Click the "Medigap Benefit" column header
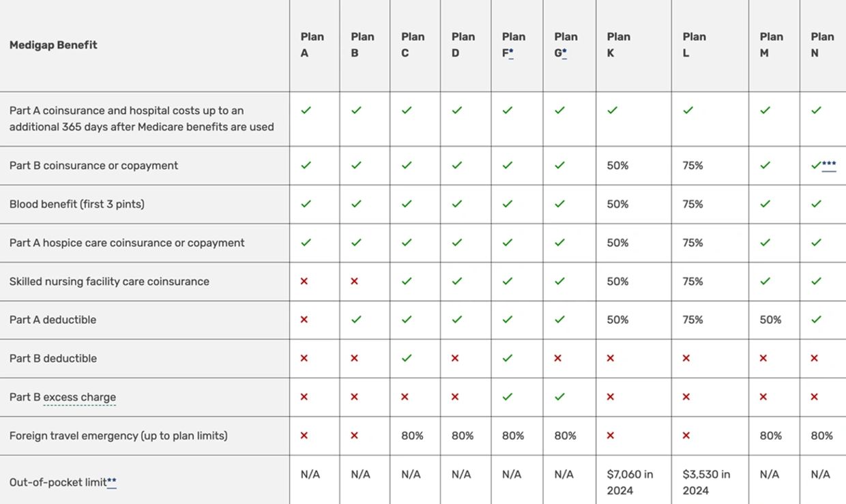846x504 pixels. click(53, 45)
